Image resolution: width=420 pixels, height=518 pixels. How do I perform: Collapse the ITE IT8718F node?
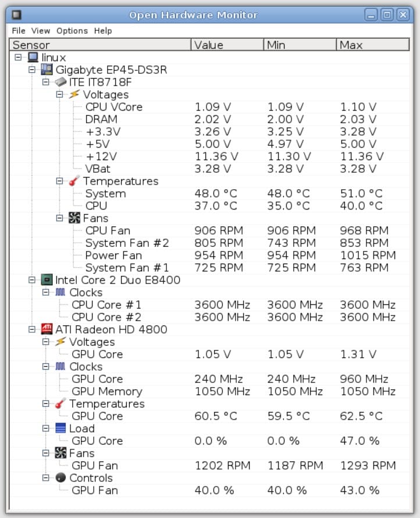point(46,82)
